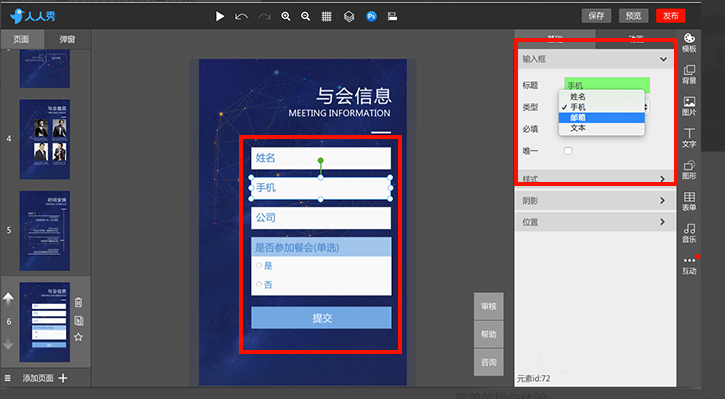The height and width of the screenshot is (399, 725).
Task: Open the 模板 templates panel icon
Action: 689,43
